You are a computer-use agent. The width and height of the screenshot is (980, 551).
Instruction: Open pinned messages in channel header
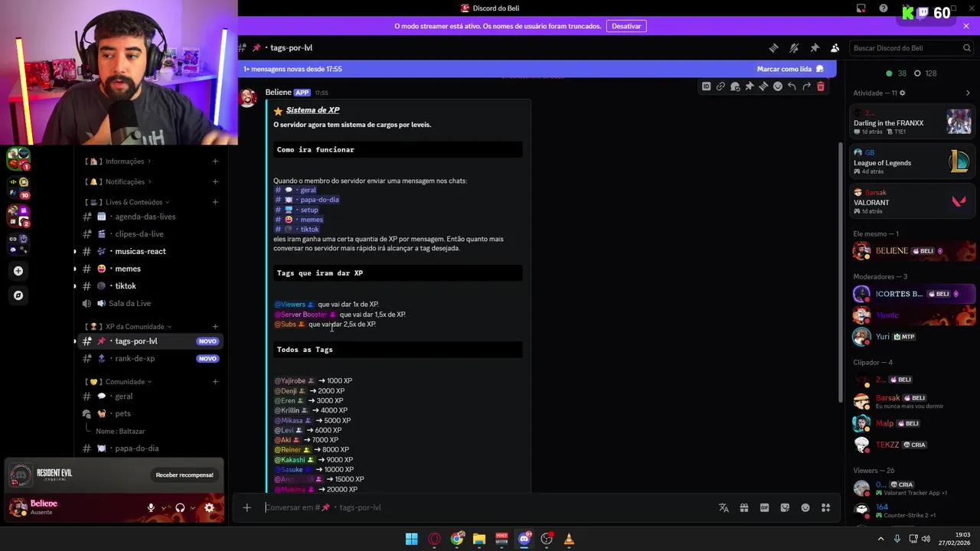point(815,47)
